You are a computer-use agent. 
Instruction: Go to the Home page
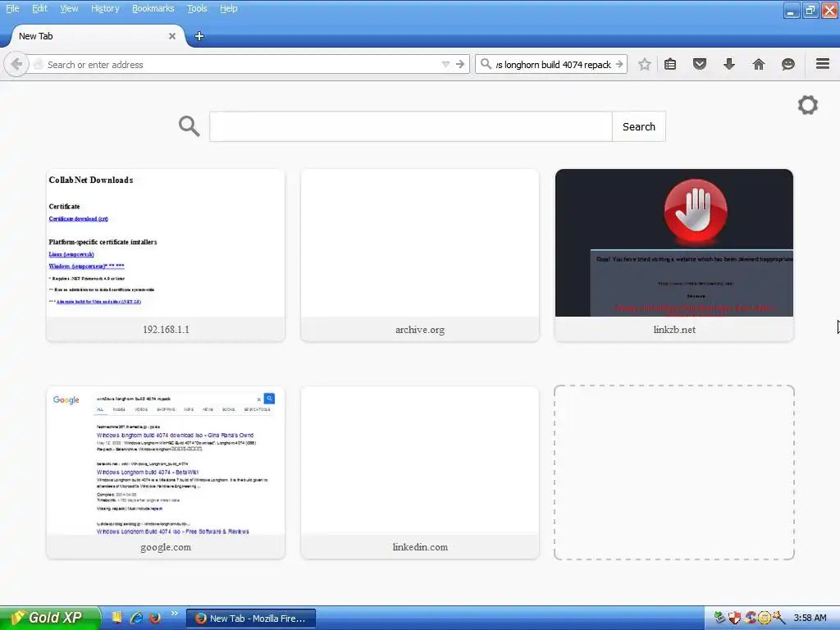[759, 64]
